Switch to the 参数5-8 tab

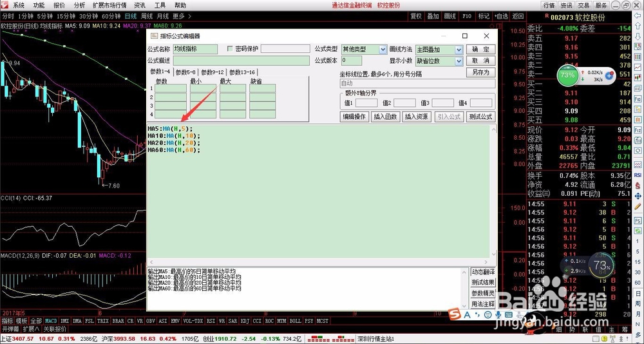185,72
